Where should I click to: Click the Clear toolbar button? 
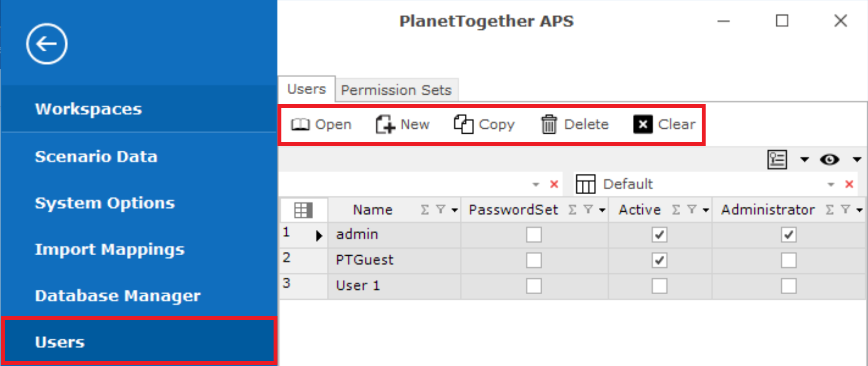[664, 124]
